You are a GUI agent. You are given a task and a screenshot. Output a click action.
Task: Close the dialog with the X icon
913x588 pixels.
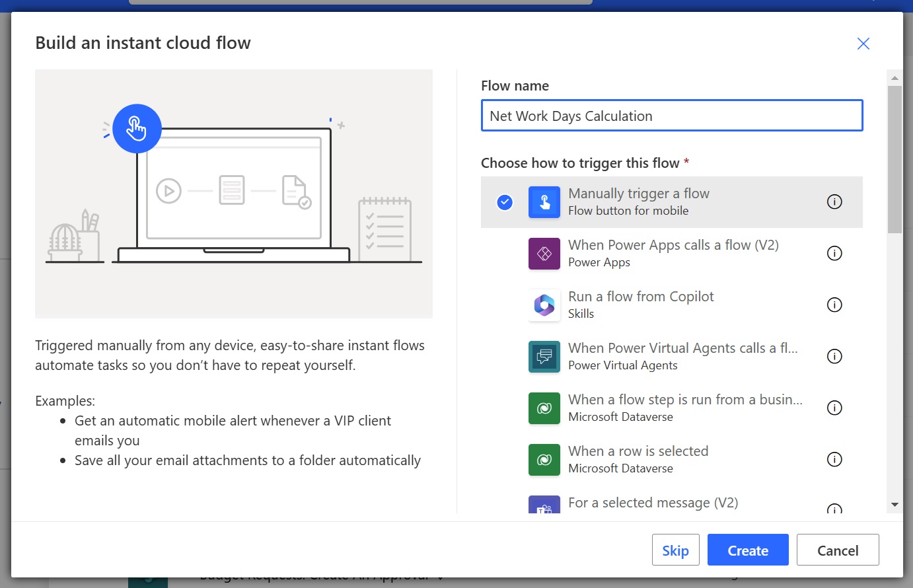863,44
